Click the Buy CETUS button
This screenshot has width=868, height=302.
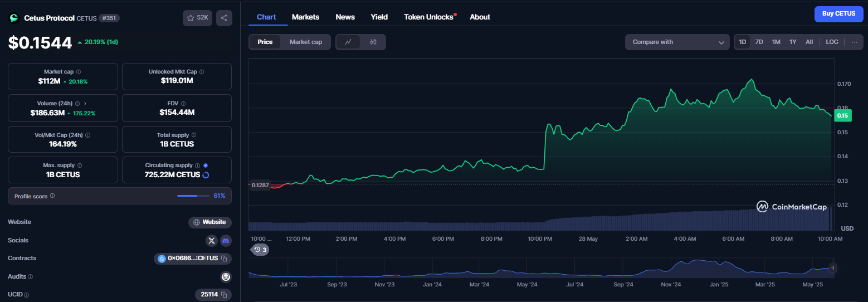[838, 14]
